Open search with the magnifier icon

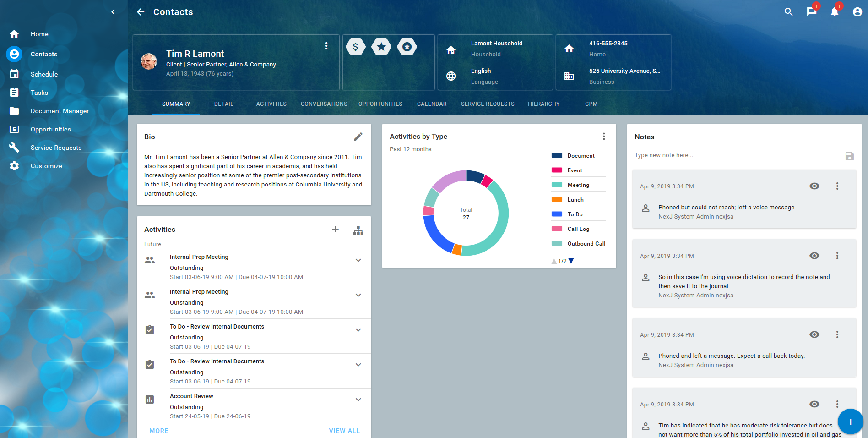(x=788, y=12)
